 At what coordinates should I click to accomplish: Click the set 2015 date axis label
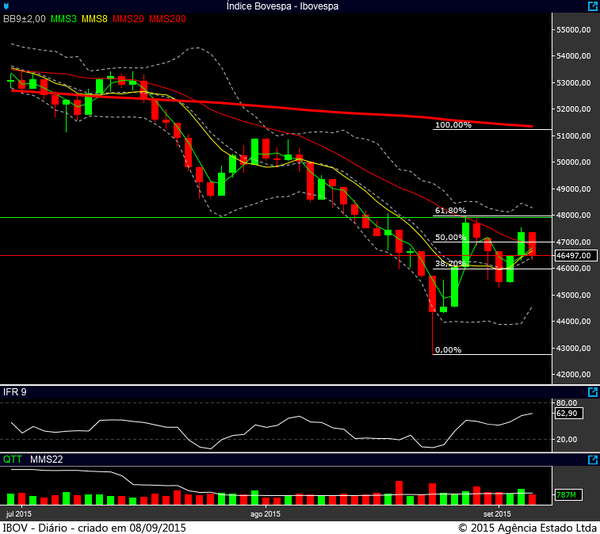click(x=497, y=514)
